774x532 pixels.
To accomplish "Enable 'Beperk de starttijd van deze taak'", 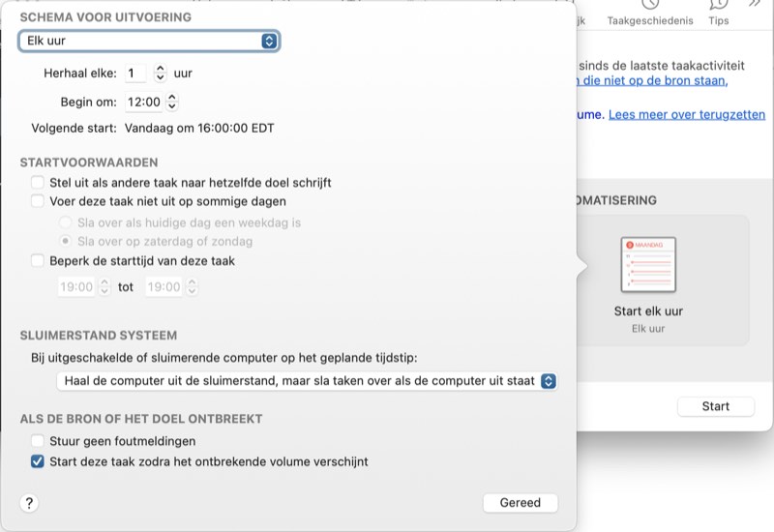I will [x=38, y=260].
